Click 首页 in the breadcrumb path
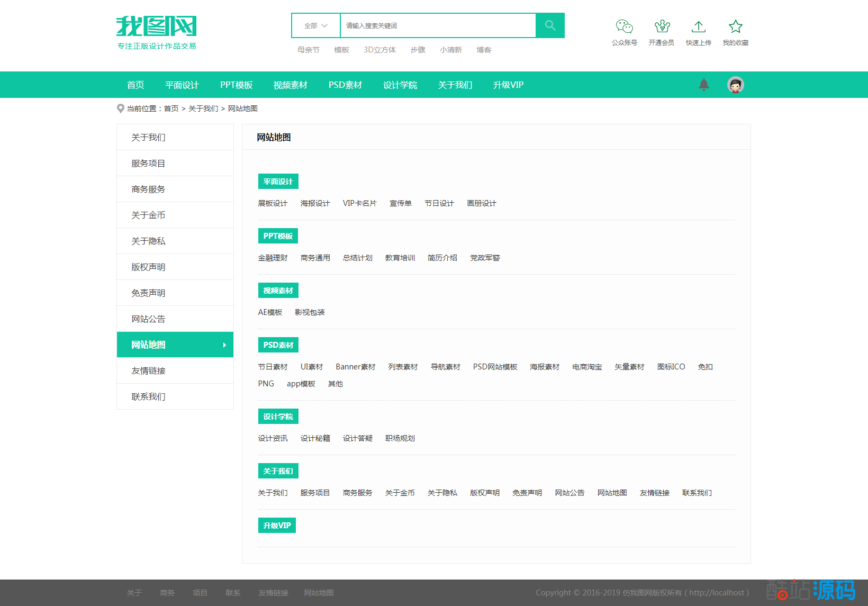The image size is (868, 606). [x=171, y=108]
